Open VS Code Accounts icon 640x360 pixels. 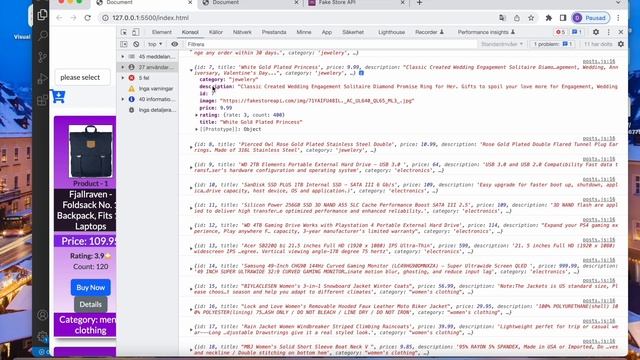(42, 315)
